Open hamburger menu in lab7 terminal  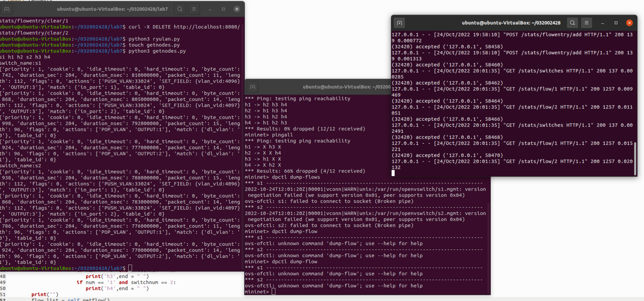click(x=194, y=9)
